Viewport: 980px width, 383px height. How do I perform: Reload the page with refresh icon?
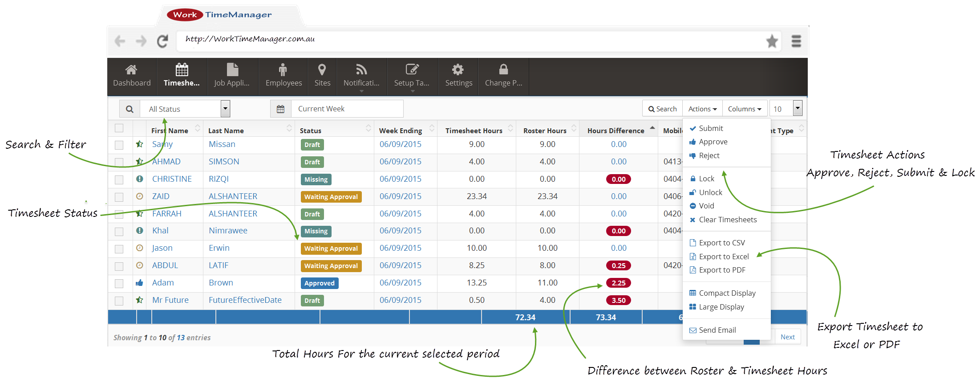coord(162,41)
